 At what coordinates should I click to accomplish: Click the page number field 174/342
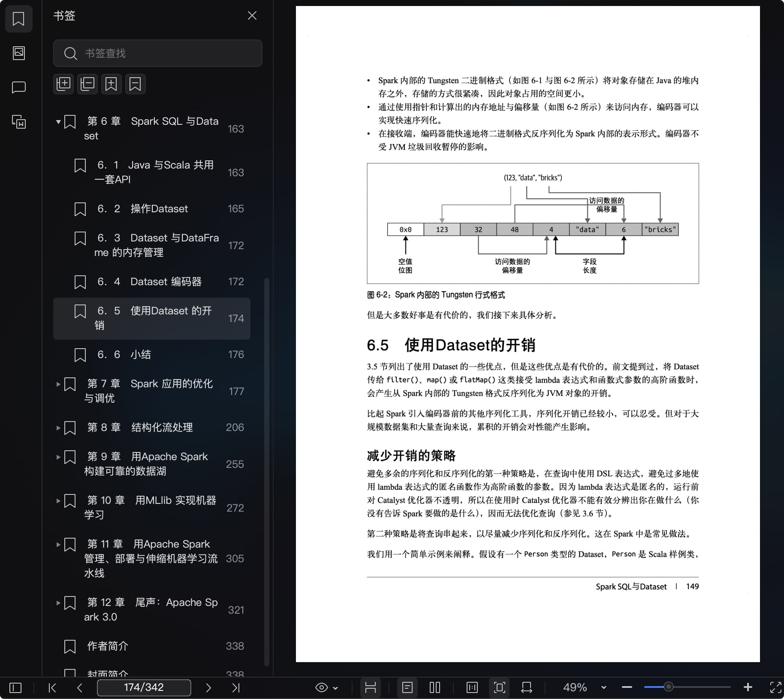[144, 687]
